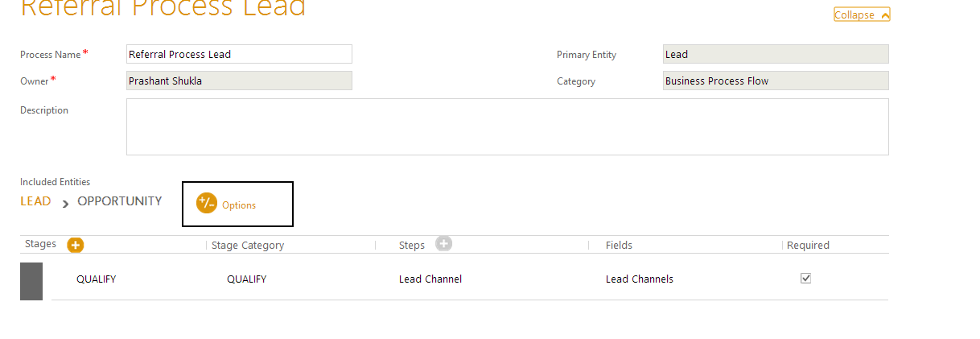This screenshot has height=339, width=980.
Task: Open the Lead Channels field selector
Action: pos(640,279)
